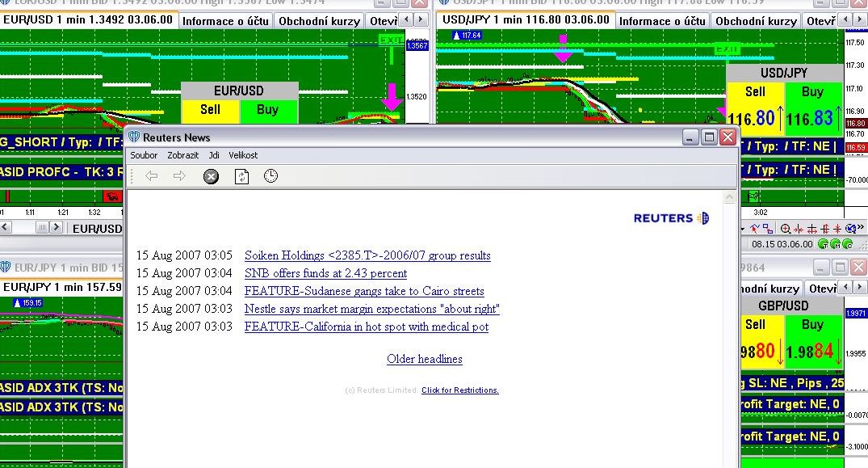The width and height of the screenshot is (868, 468).
Task: Expand chart toolbar overflow chevron
Action: [861, 227]
